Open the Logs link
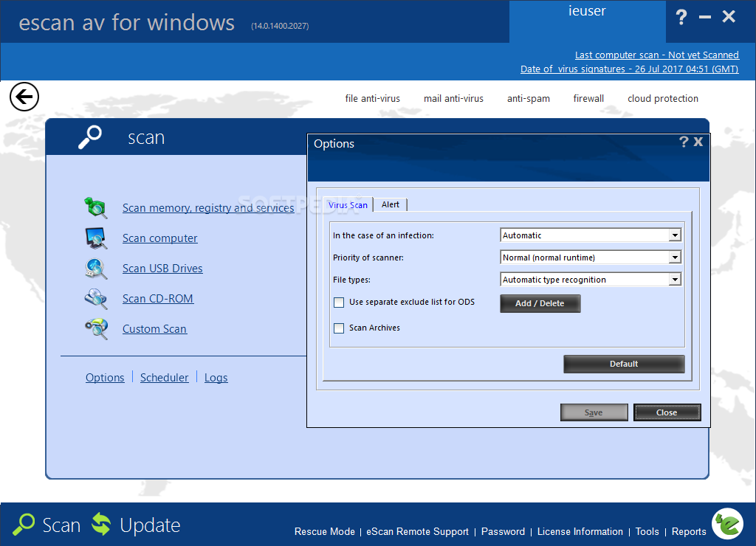This screenshot has width=756, height=546. click(216, 378)
